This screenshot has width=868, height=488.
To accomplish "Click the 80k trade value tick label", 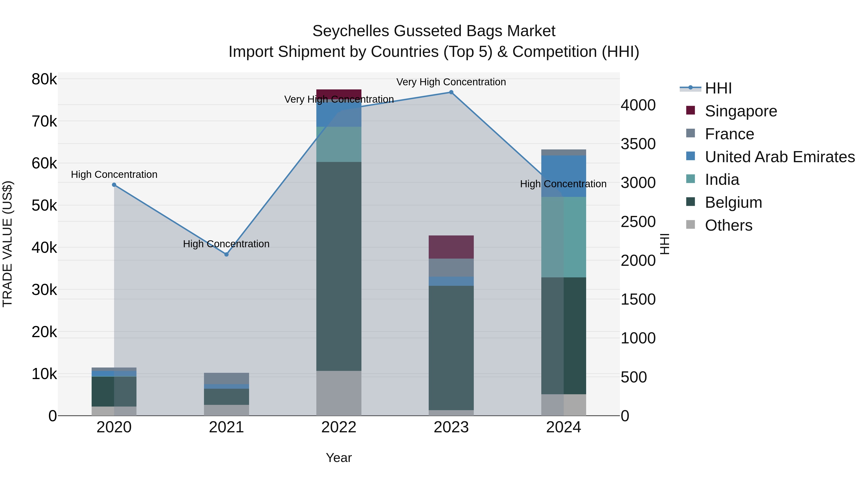I will click(44, 80).
